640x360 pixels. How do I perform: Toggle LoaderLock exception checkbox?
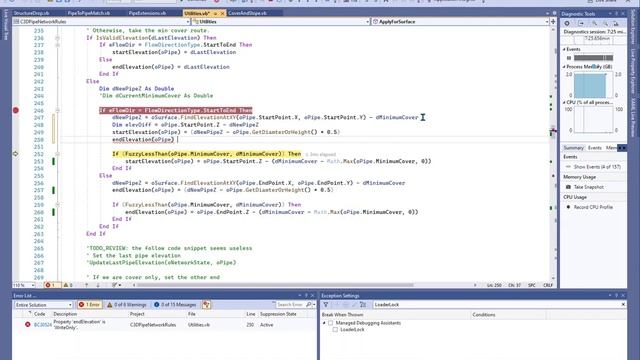click(336, 329)
